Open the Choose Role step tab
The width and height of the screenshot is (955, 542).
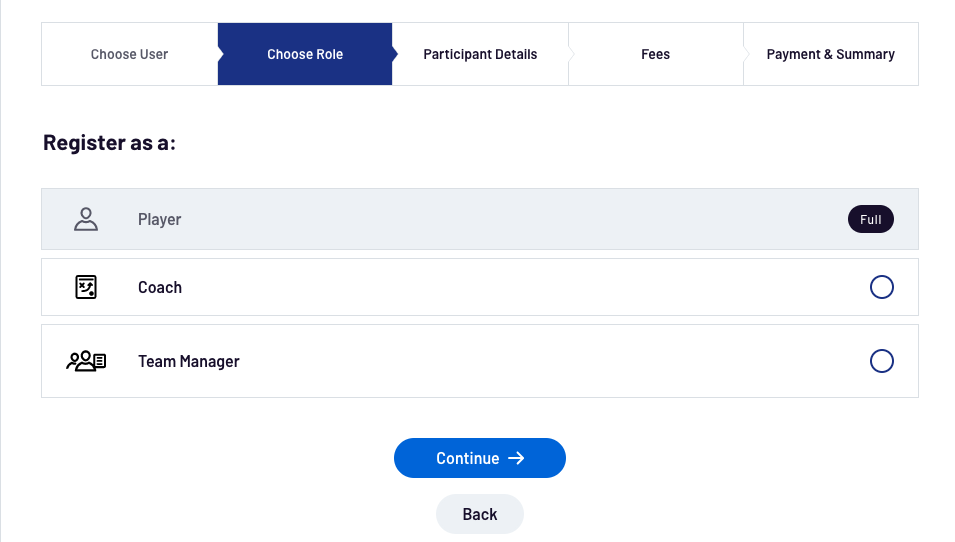tap(305, 54)
